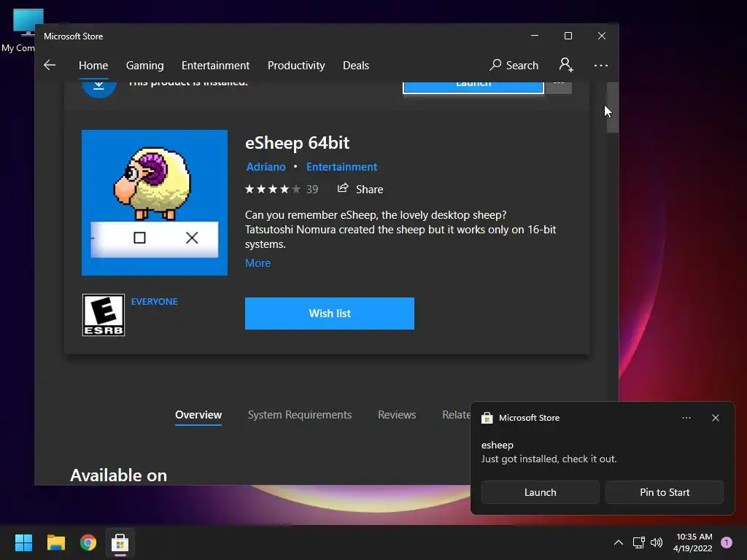This screenshot has width=747, height=560.
Task: Go back with the Store back arrow
Action: point(50,65)
